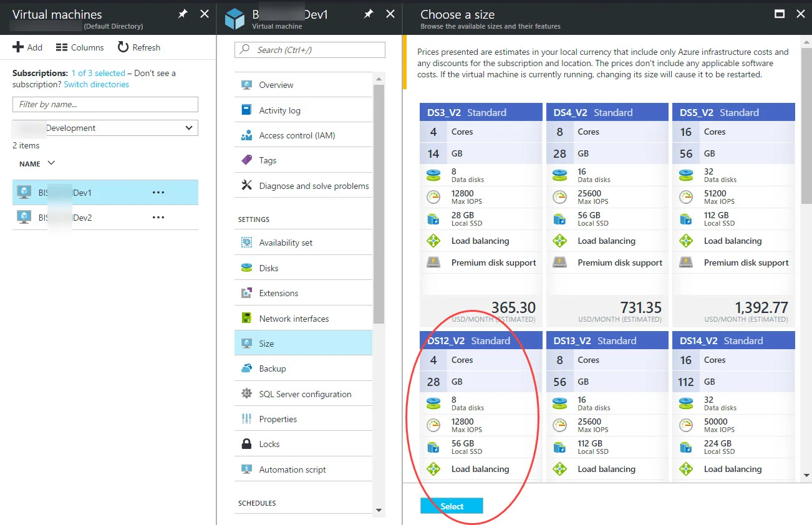Screen dimensions: 812x525
Task: Click the SQL Server configuration gear icon
Action: [247, 394]
